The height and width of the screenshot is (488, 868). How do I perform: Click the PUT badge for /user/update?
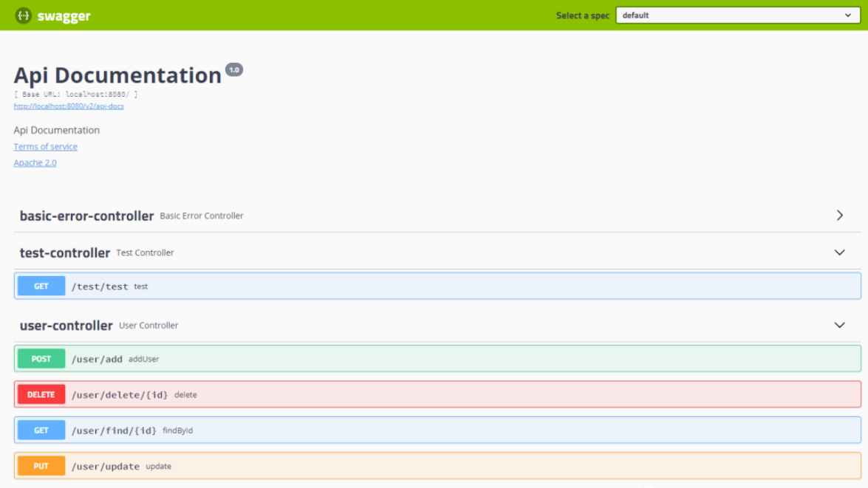point(41,467)
